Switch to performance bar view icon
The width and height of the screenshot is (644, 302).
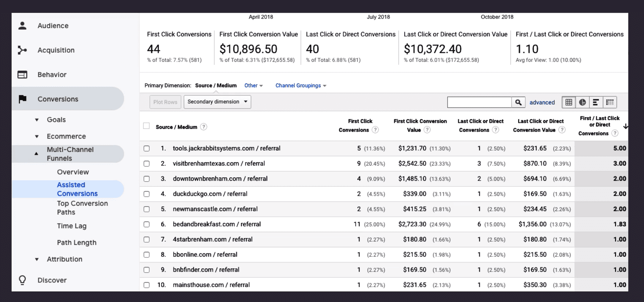pos(596,102)
